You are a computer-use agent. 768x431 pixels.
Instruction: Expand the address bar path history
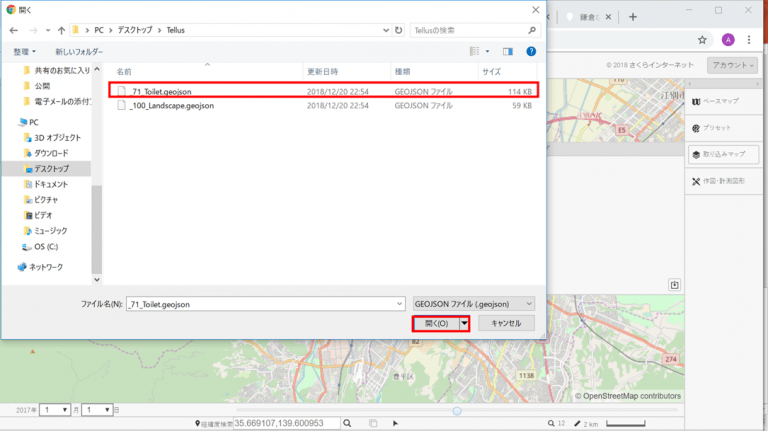386,30
